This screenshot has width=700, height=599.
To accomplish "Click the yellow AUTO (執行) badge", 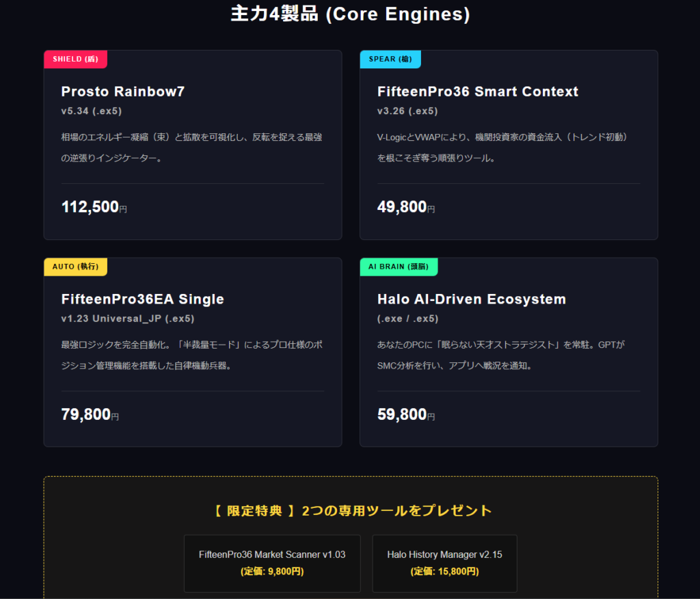I will click(x=75, y=267).
